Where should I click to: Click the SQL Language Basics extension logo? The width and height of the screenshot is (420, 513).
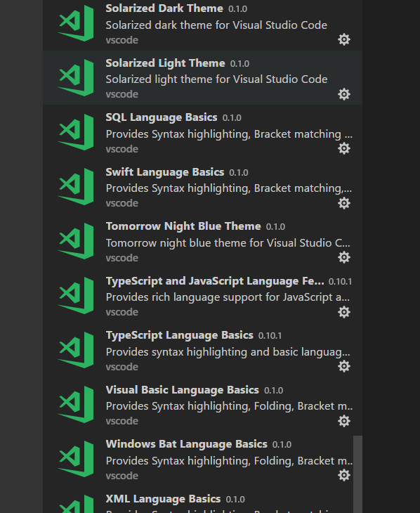click(76, 132)
